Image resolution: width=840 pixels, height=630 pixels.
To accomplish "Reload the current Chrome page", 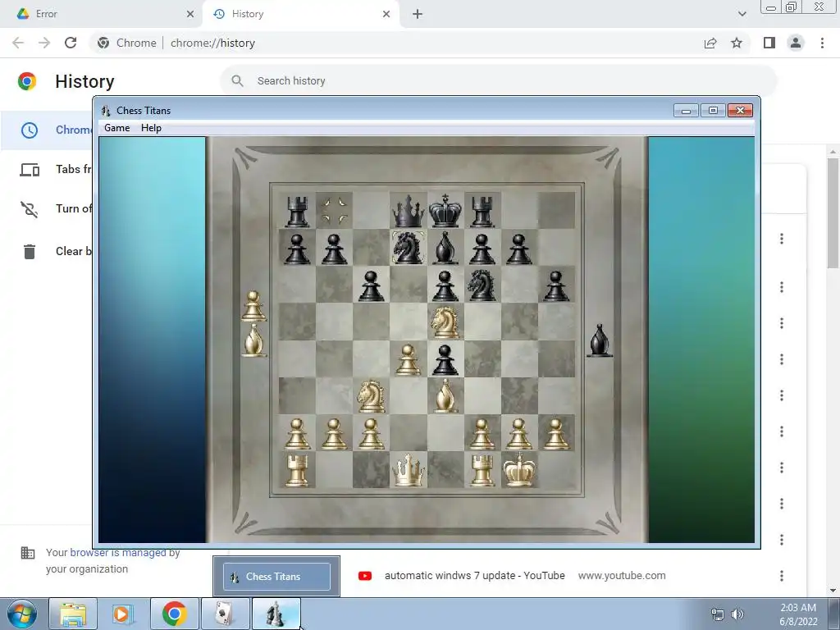I will [71, 43].
